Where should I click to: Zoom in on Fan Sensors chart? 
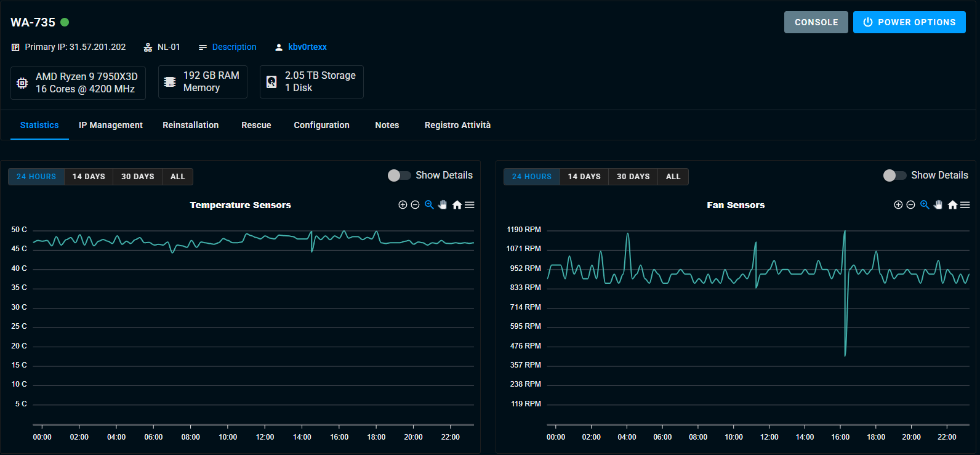898,205
